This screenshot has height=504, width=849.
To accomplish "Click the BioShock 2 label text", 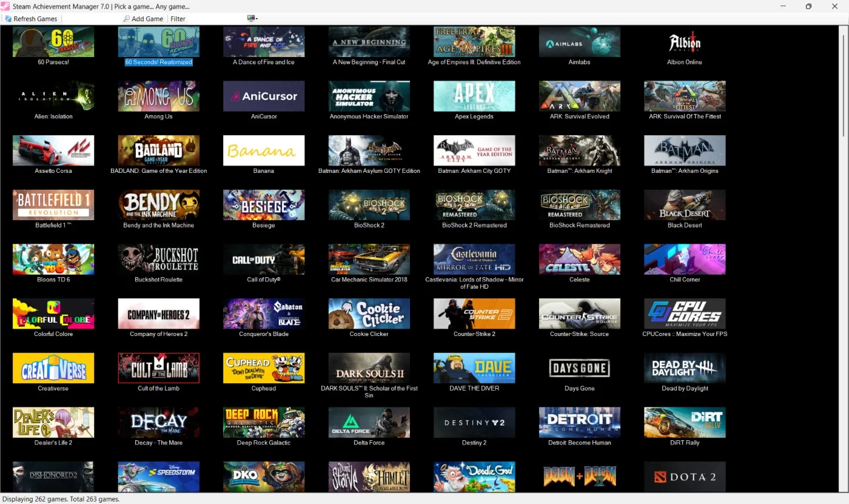I will coord(369,225).
